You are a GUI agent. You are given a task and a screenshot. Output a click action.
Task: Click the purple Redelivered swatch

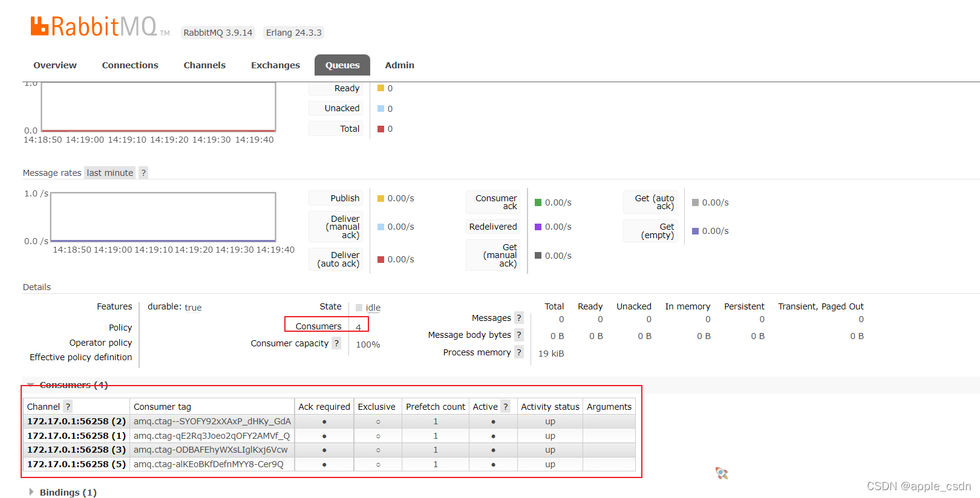pyautogui.click(x=538, y=227)
